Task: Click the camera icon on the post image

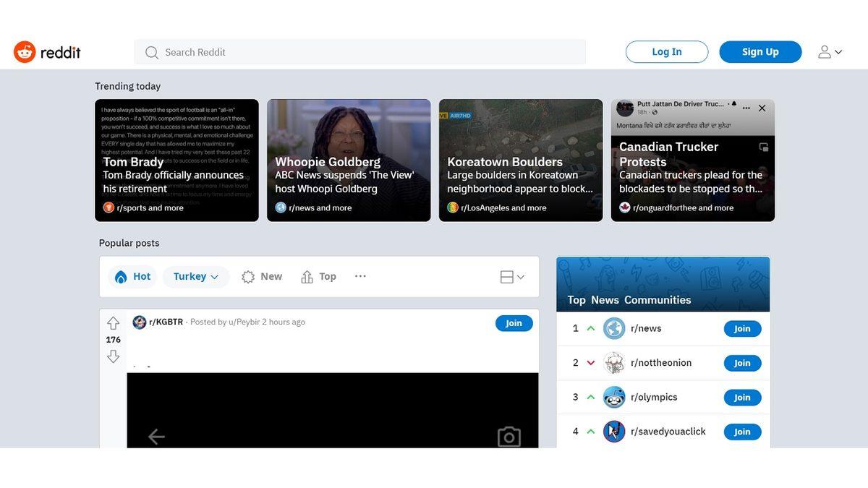Action: pyautogui.click(x=509, y=437)
